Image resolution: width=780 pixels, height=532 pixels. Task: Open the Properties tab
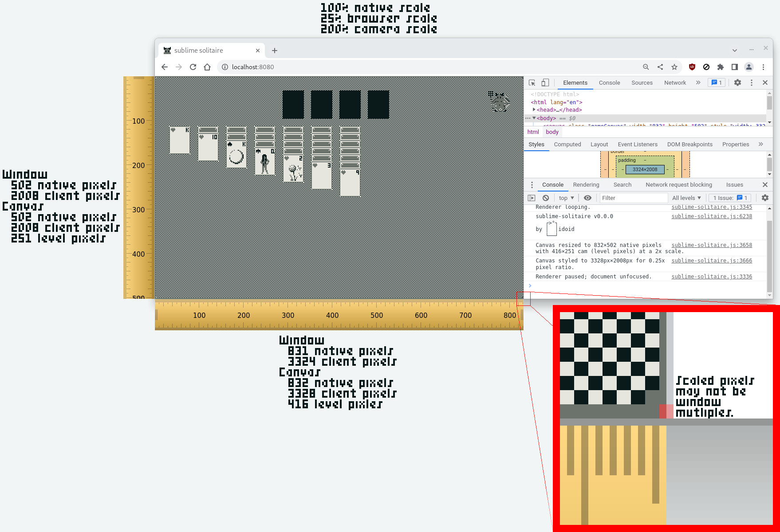pos(735,144)
